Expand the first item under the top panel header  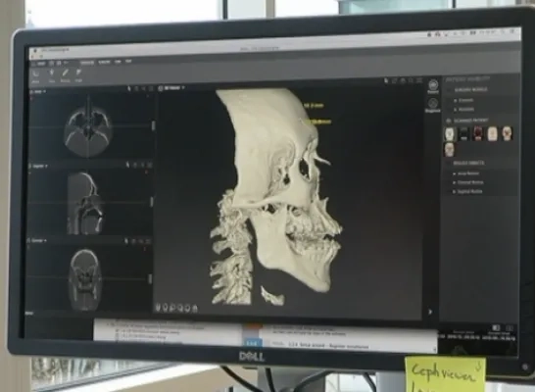tap(456, 101)
